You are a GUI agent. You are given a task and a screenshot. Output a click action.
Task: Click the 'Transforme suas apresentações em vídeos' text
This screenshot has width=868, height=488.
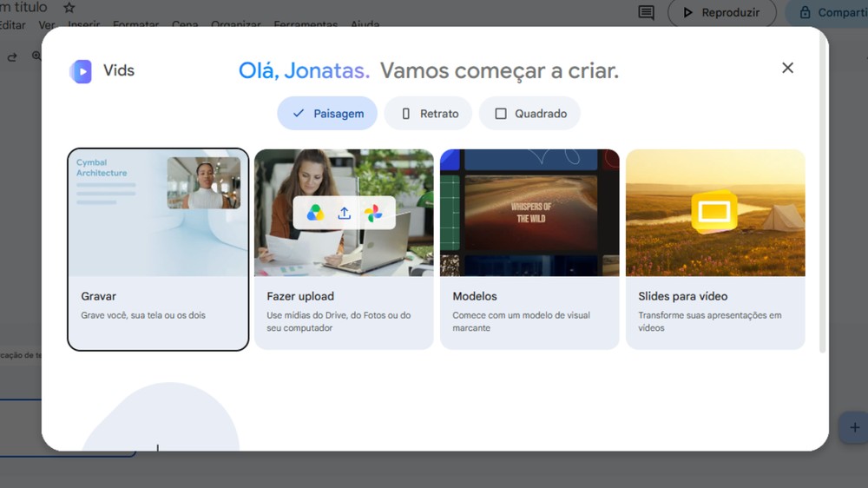[x=710, y=321]
